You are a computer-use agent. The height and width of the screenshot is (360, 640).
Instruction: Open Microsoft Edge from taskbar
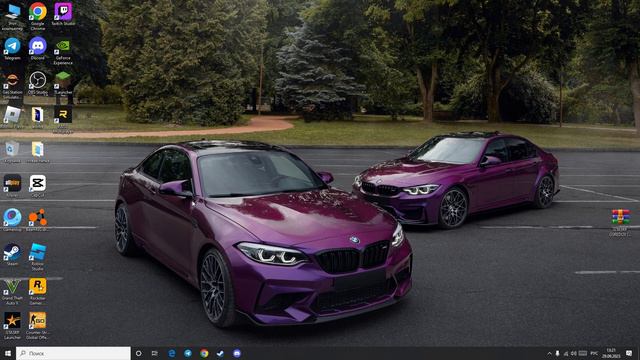pyautogui.click(x=172, y=353)
